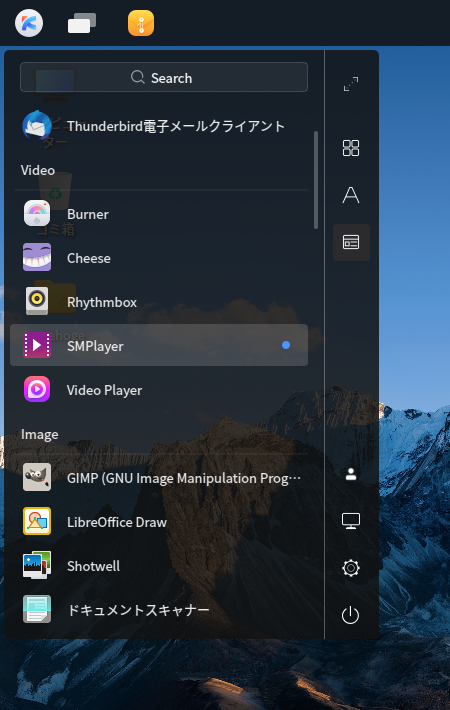Image resolution: width=450 pixels, height=710 pixels.
Task: Launch Rhythmbox music player
Action: (159, 302)
